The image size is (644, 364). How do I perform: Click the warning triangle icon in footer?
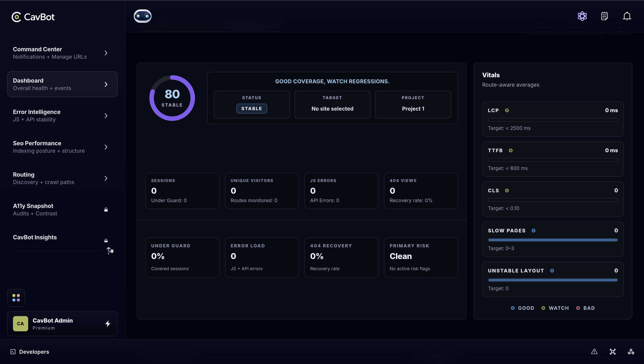coord(594,351)
